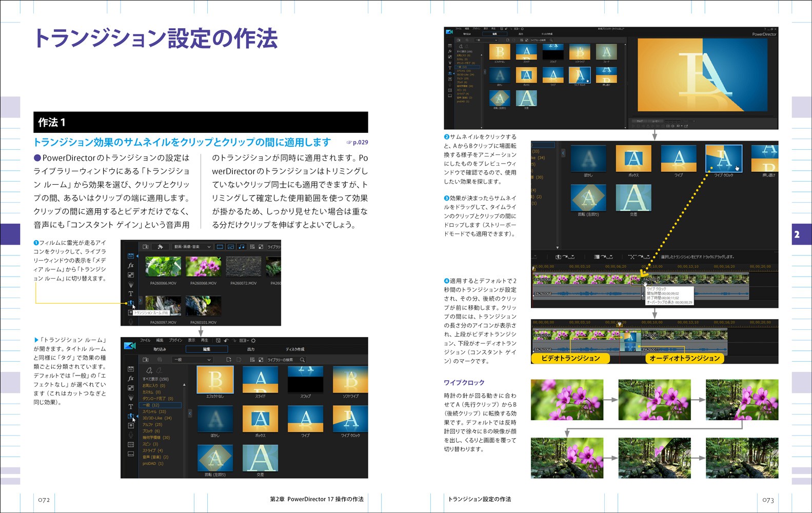
Task: Select the PA260101.MOV clip thumbnail
Action: [x=204, y=306]
